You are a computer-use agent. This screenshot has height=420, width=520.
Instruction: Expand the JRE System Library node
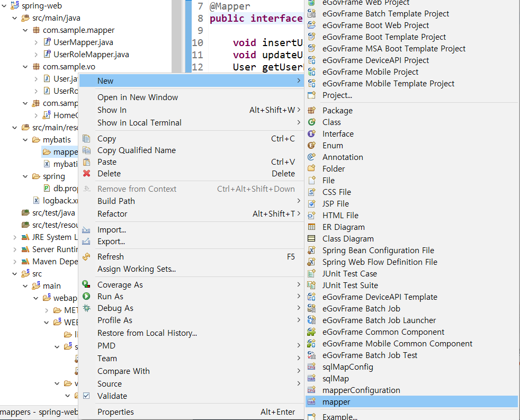pos(15,237)
